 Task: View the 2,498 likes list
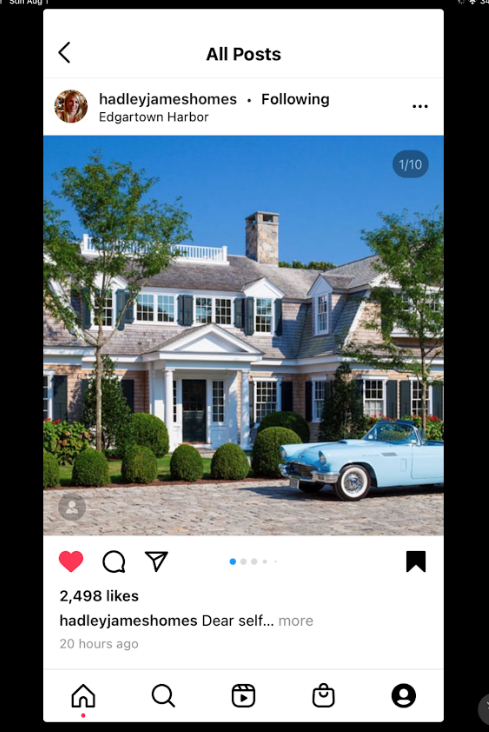(99, 596)
